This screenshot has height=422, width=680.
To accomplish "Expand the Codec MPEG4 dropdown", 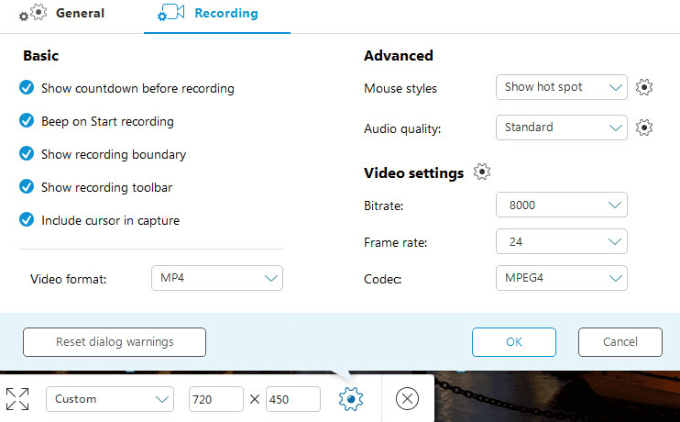I will [x=561, y=278].
